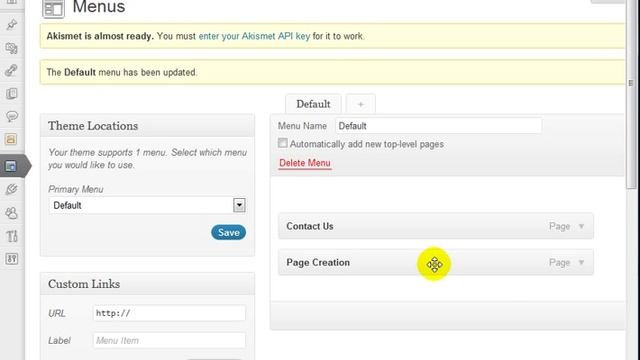Open the Comments speech bubble icon
The image size is (640, 360).
11,116
